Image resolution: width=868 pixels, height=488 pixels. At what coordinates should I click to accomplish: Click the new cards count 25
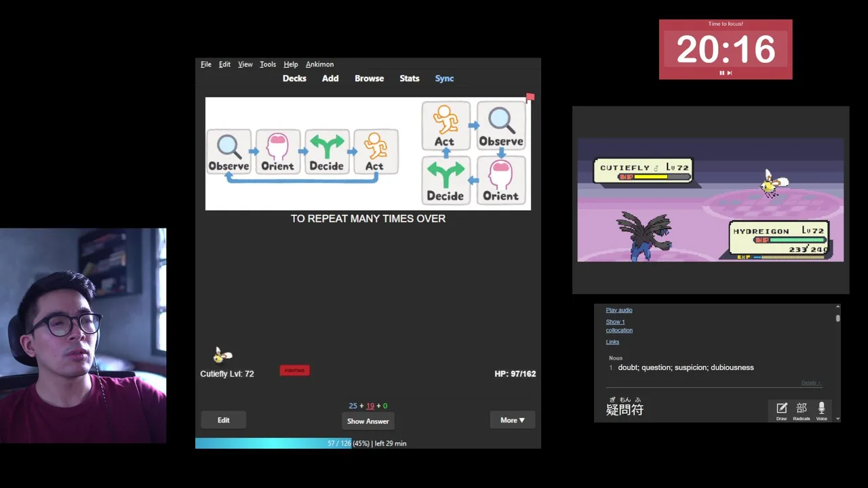(353, 406)
